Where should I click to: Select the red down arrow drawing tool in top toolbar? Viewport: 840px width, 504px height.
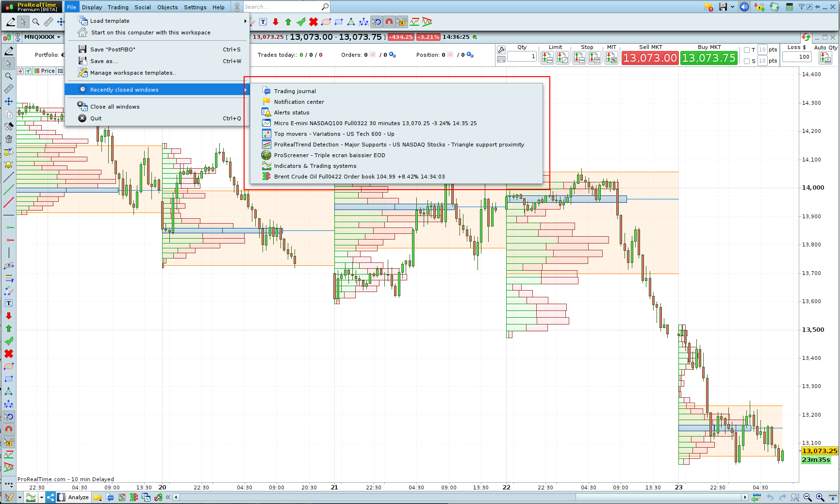pos(276,22)
